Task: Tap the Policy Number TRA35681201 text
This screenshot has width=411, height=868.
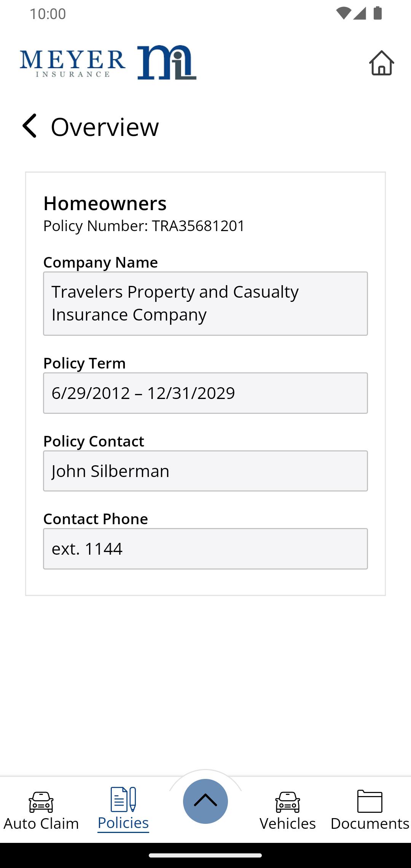Action: pyautogui.click(x=144, y=226)
